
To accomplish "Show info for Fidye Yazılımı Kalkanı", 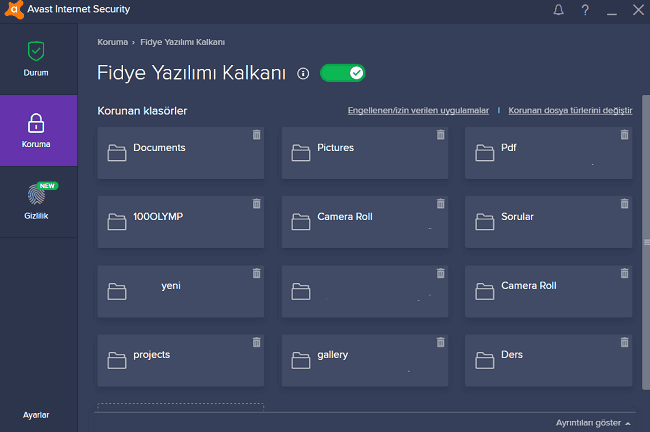I will click(x=303, y=74).
